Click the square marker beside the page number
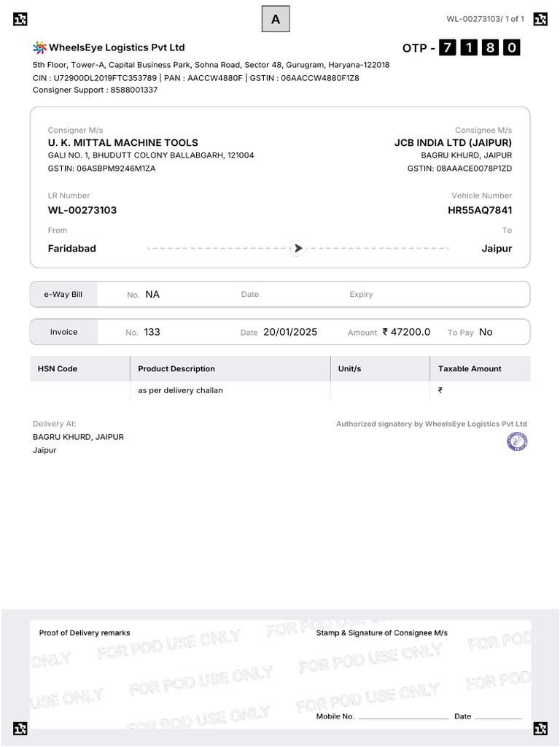The height and width of the screenshot is (747, 560). coord(540,20)
